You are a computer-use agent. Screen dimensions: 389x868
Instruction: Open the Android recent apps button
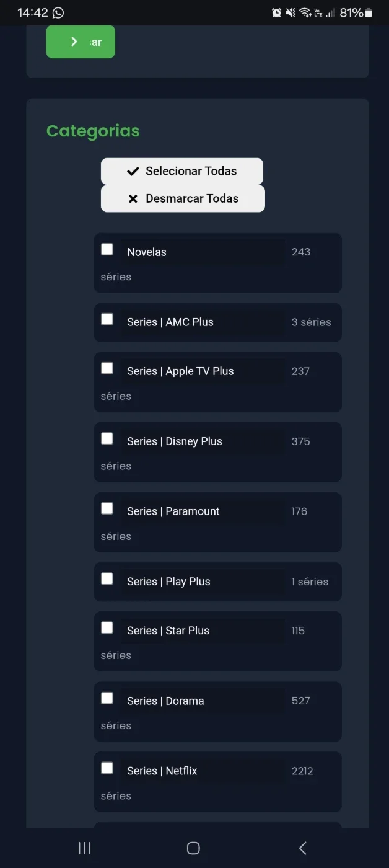pos(85,848)
